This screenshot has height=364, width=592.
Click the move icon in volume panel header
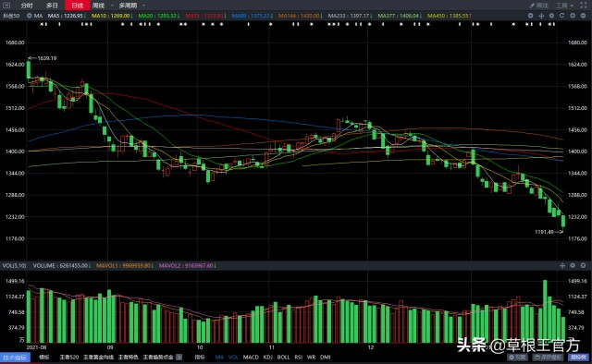[562, 265]
